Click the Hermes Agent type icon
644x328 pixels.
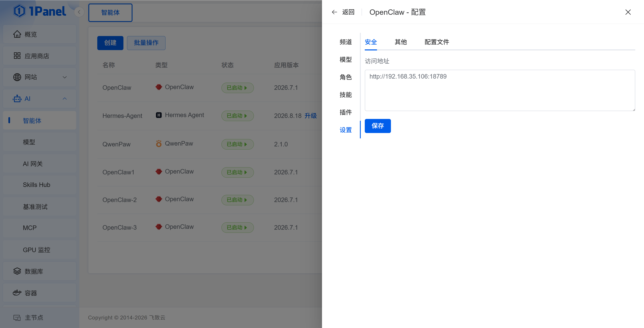[x=159, y=115]
